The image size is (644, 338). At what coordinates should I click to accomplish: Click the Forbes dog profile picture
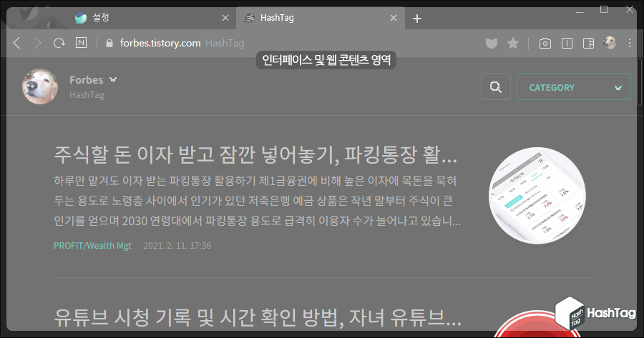(x=40, y=86)
